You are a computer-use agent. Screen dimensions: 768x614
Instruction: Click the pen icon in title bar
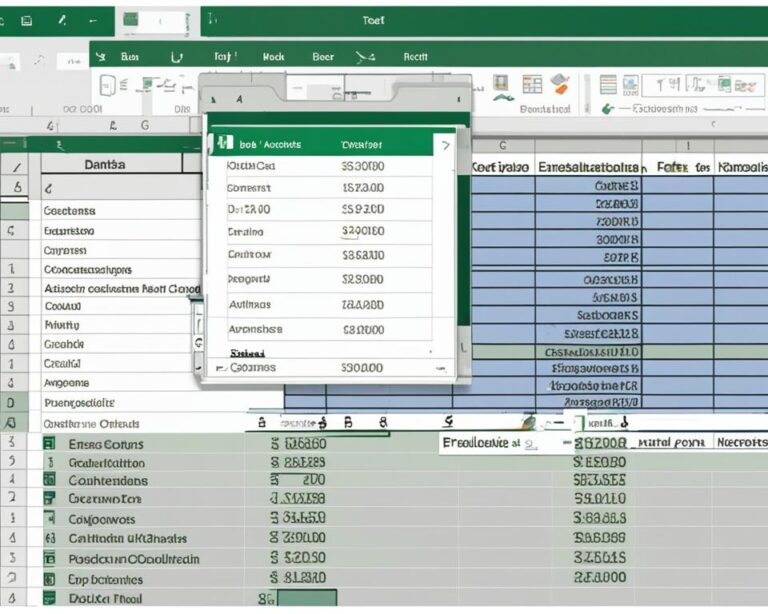coord(62,19)
